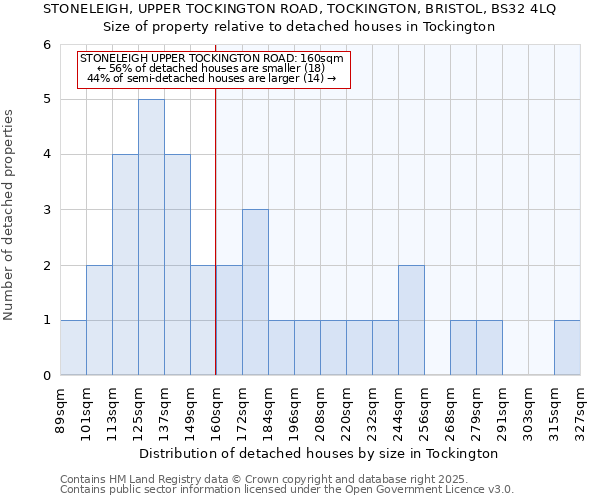
Task: Click subtitle 'Size of property relative to detached houses'
Action: (299, 26)
